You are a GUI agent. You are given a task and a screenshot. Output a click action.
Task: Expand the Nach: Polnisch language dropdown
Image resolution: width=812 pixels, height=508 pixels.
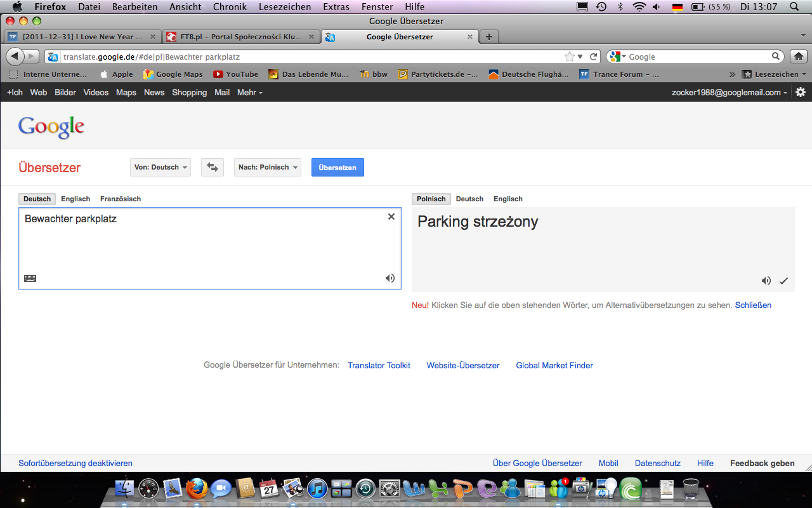pos(267,168)
